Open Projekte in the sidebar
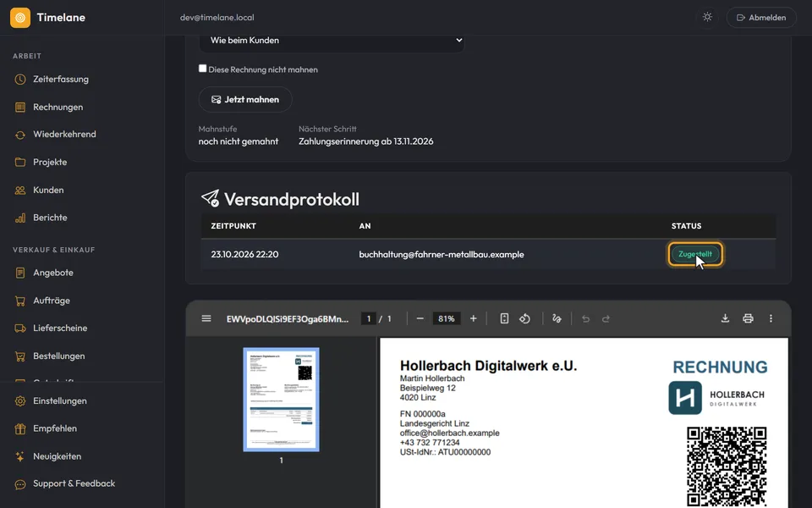 click(x=50, y=163)
